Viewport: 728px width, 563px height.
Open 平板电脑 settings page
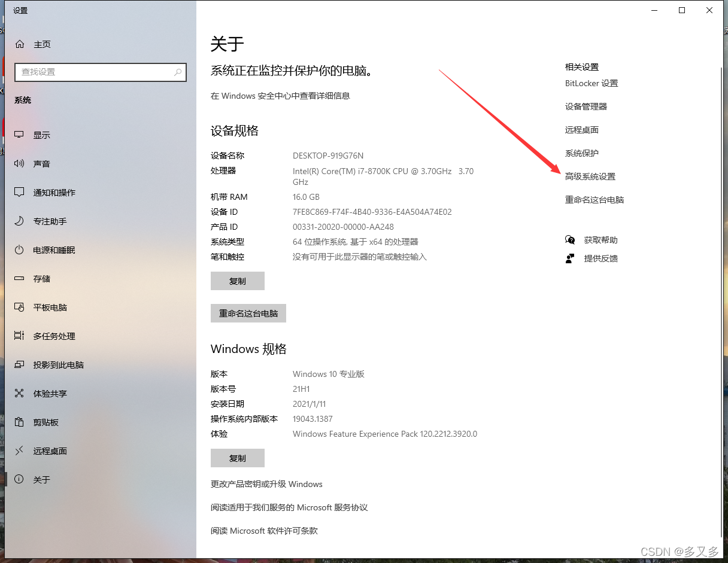coord(50,308)
